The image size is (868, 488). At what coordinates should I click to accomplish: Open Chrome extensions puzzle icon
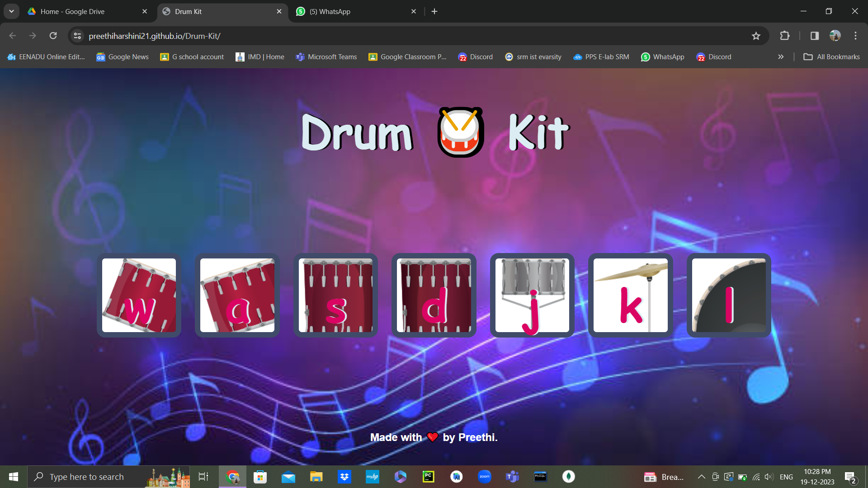click(785, 36)
